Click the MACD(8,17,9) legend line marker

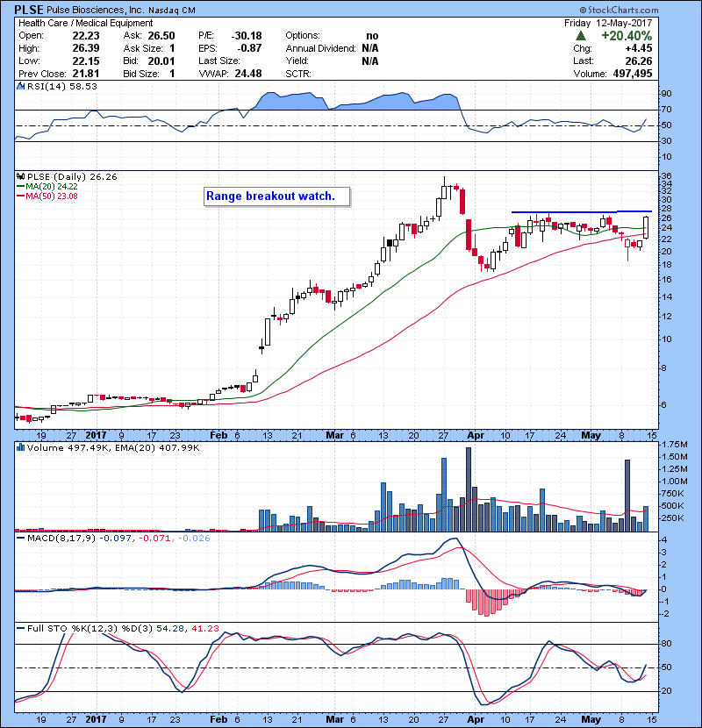(20, 539)
